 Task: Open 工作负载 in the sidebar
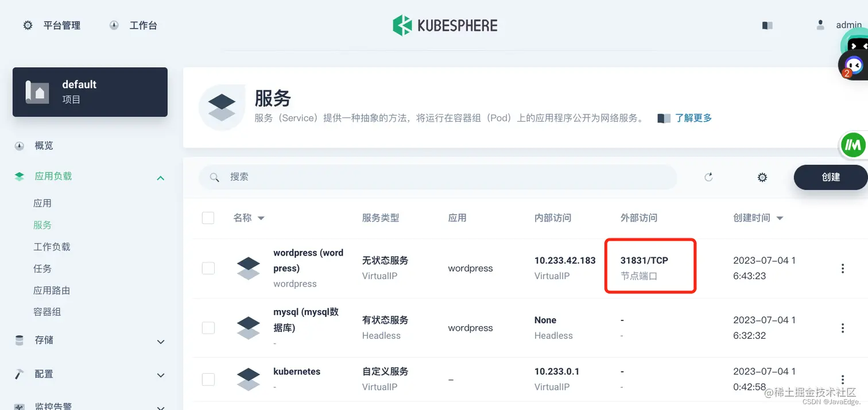coord(52,247)
